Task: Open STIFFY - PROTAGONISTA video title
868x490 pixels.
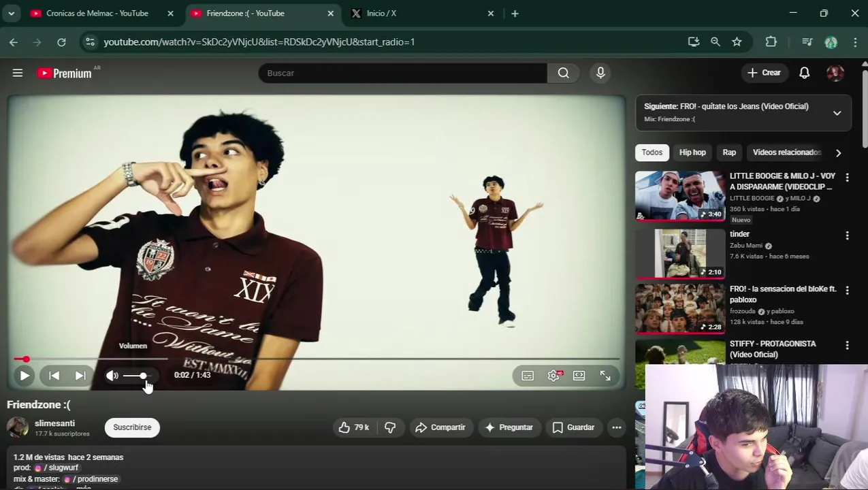Action: tap(773, 349)
